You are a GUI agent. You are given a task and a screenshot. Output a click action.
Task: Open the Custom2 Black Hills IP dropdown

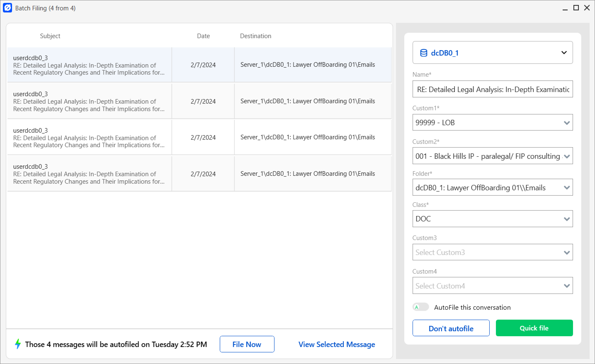point(567,156)
